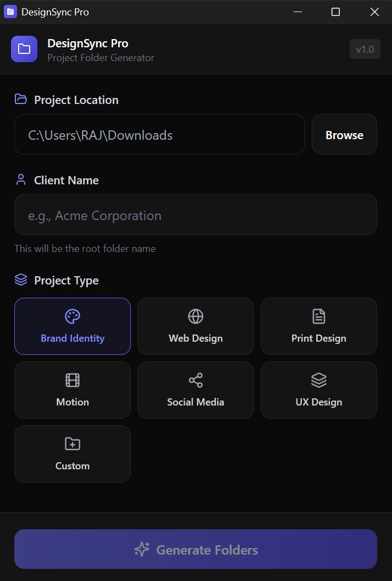Click the globe icon on Web Design
This screenshot has height=581, width=392.
[x=196, y=316]
